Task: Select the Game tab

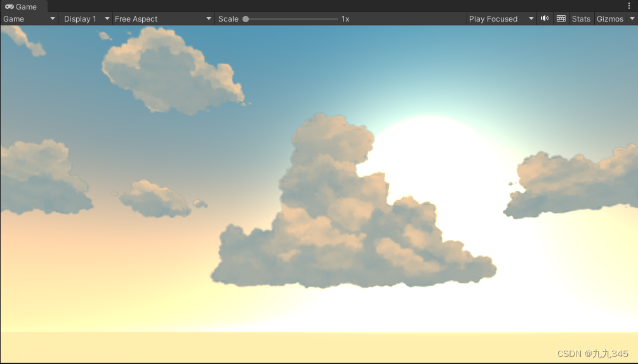Action: (23, 6)
